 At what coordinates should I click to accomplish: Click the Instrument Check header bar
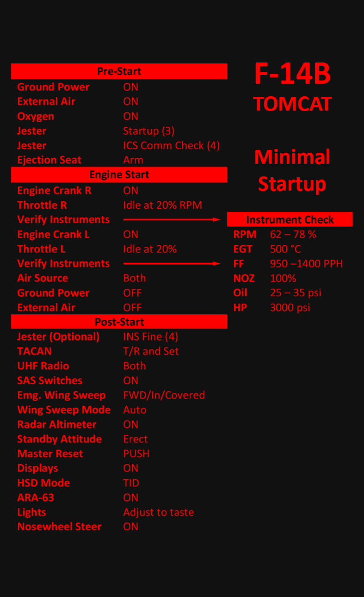[290, 219]
